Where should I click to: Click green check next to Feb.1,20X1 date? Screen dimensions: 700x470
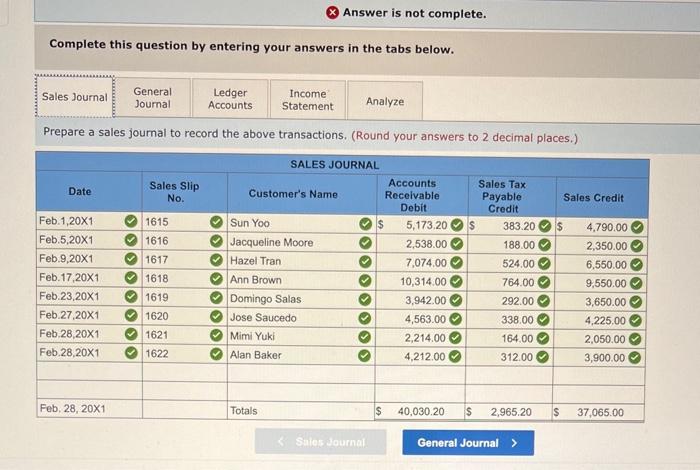click(x=131, y=221)
